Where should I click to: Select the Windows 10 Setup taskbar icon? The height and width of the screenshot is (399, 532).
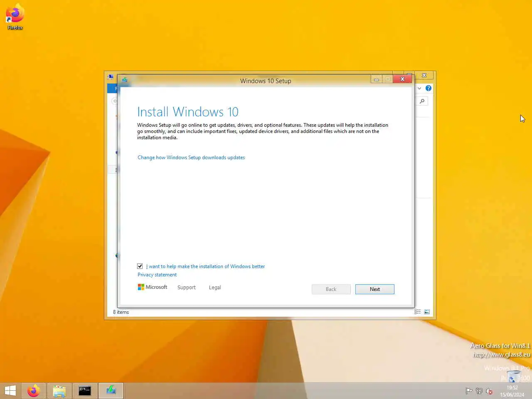(x=111, y=391)
